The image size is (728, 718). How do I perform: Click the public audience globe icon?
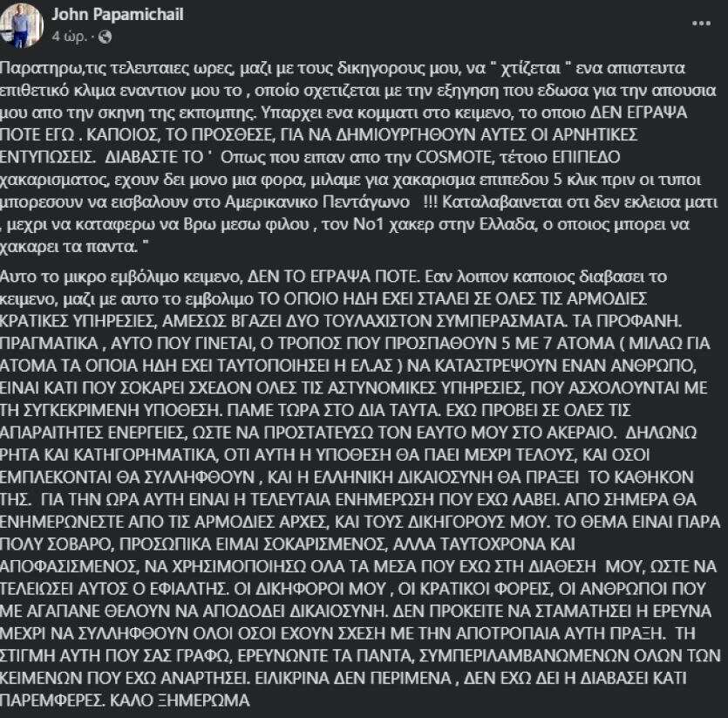coord(106,37)
